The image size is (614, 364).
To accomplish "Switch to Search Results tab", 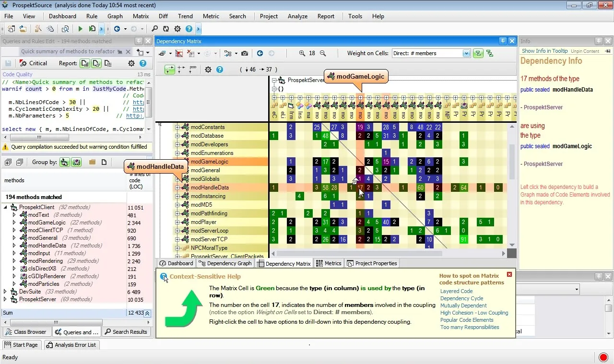I will pyautogui.click(x=126, y=332).
